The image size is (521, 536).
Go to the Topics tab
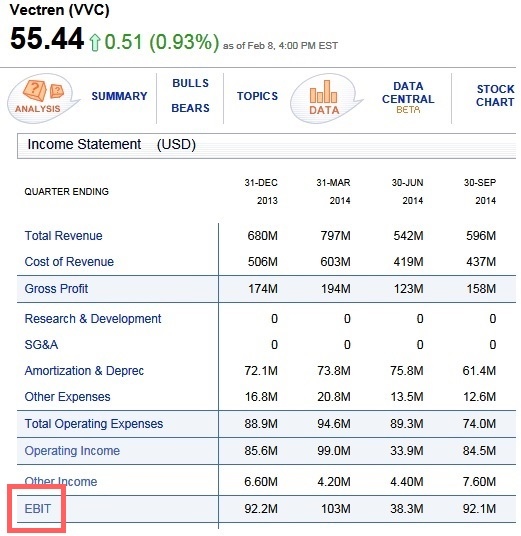click(x=257, y=96)
